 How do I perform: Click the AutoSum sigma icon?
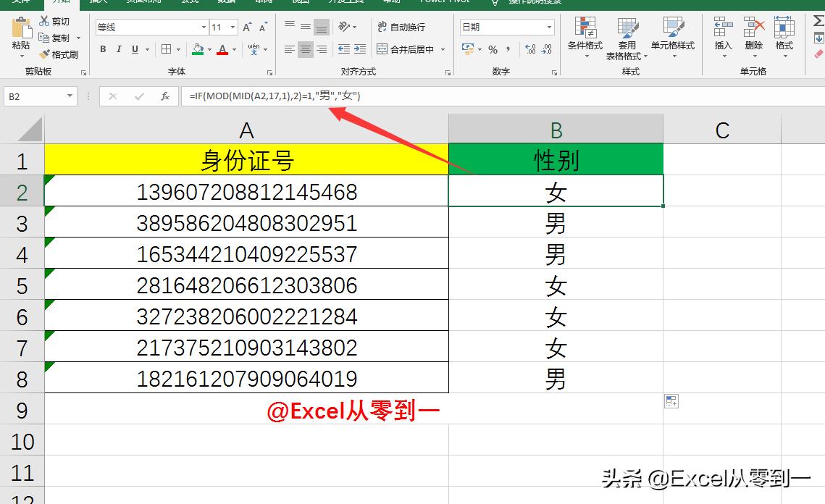[818, 19]
